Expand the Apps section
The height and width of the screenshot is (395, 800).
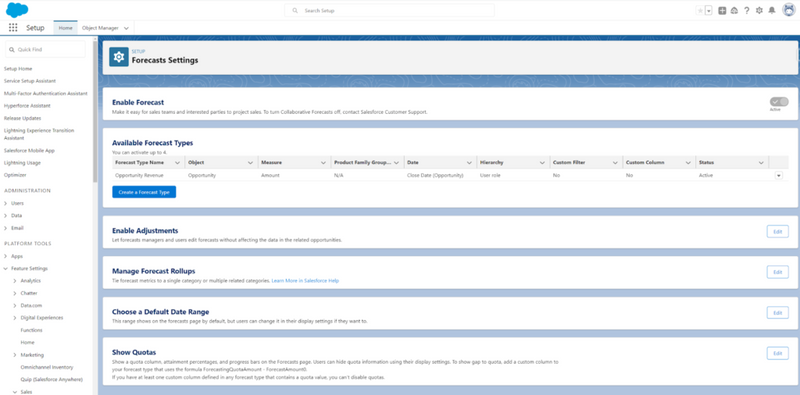(x=6, y=256)
